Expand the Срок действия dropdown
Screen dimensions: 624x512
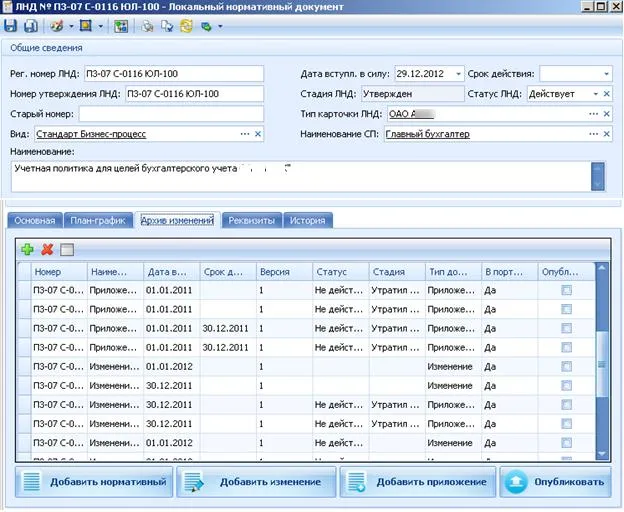pyautogui.click(x=606, y=74)
